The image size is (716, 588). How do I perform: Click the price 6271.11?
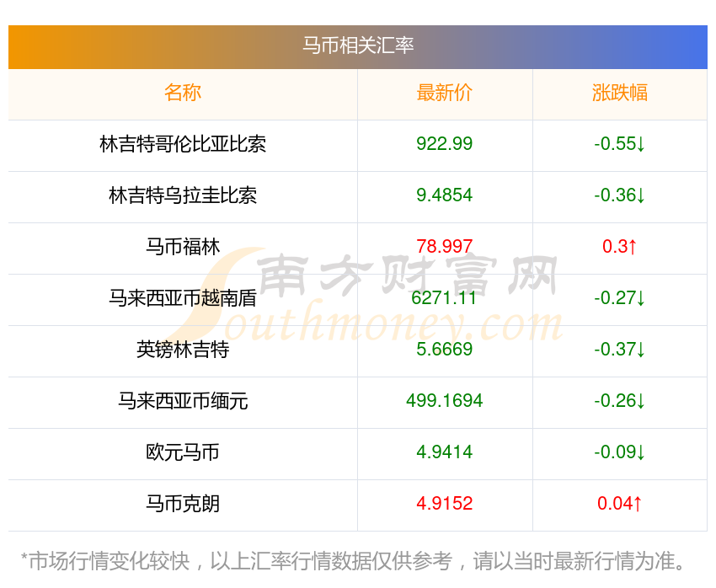point(444,298)
